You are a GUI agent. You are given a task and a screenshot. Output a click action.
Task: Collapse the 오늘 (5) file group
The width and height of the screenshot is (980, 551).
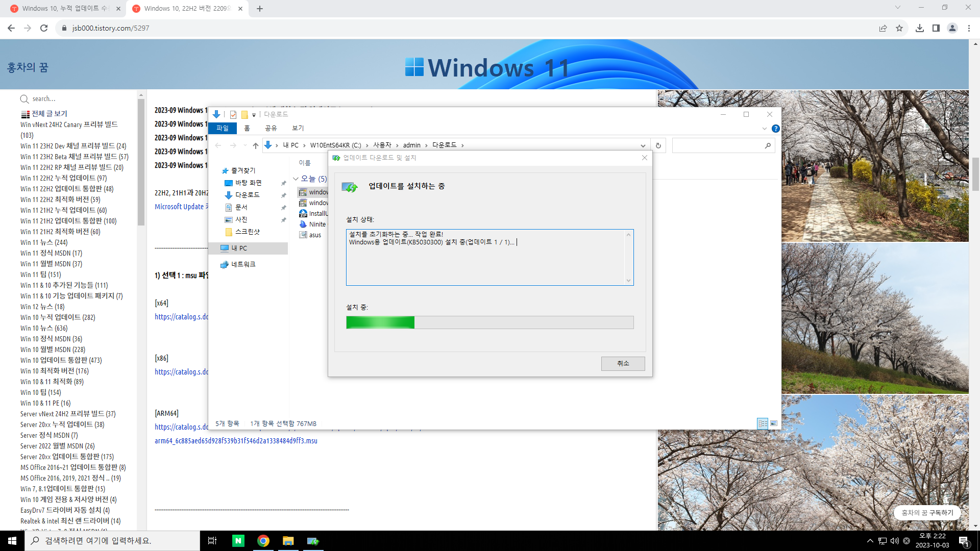pyautogui.click(x=296, y=179)
